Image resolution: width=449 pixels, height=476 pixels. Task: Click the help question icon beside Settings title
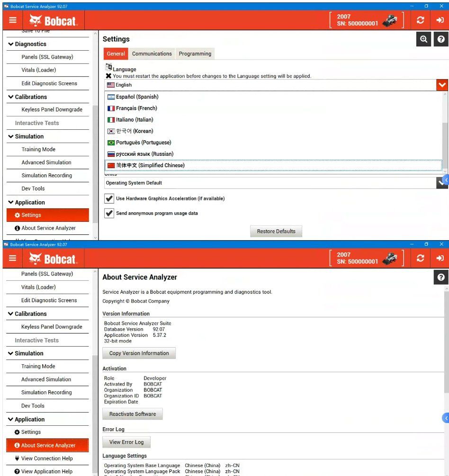tap(441, 39)
